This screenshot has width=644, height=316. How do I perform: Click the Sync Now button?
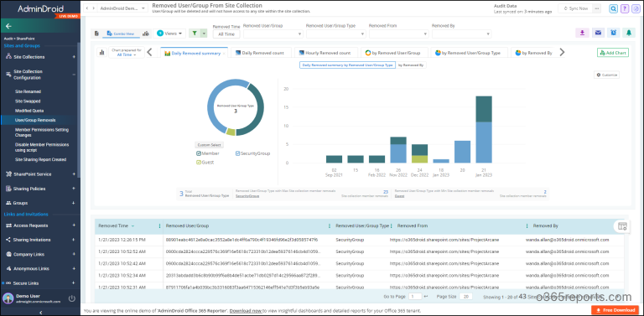click(576, 8)
